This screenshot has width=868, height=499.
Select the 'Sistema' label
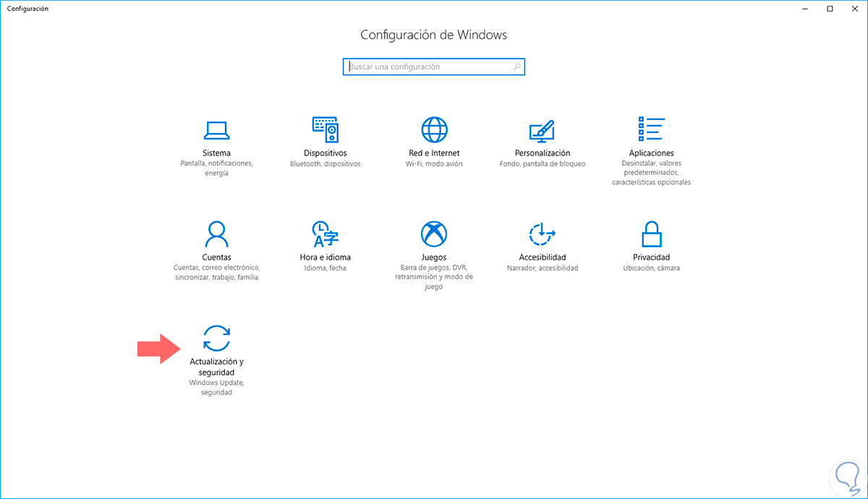[x=217, y=153]
